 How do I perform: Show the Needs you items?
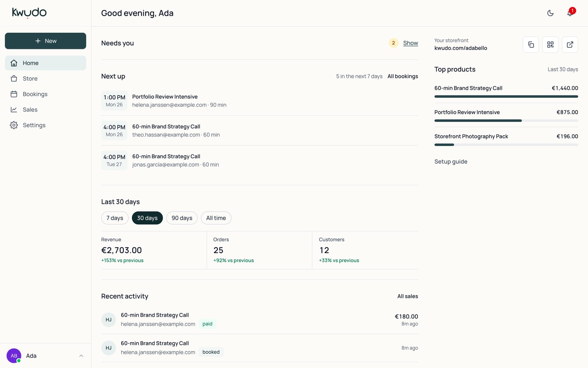(x=410, y=43)
